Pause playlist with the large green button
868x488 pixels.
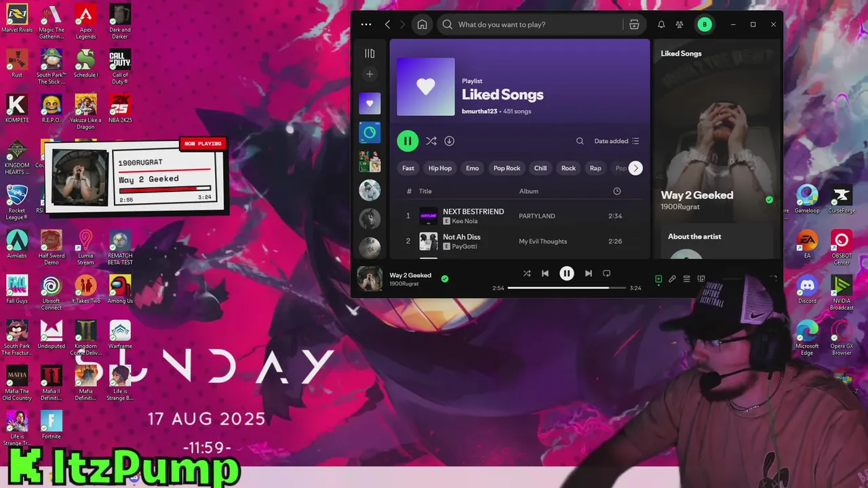(x=408, y=141)
